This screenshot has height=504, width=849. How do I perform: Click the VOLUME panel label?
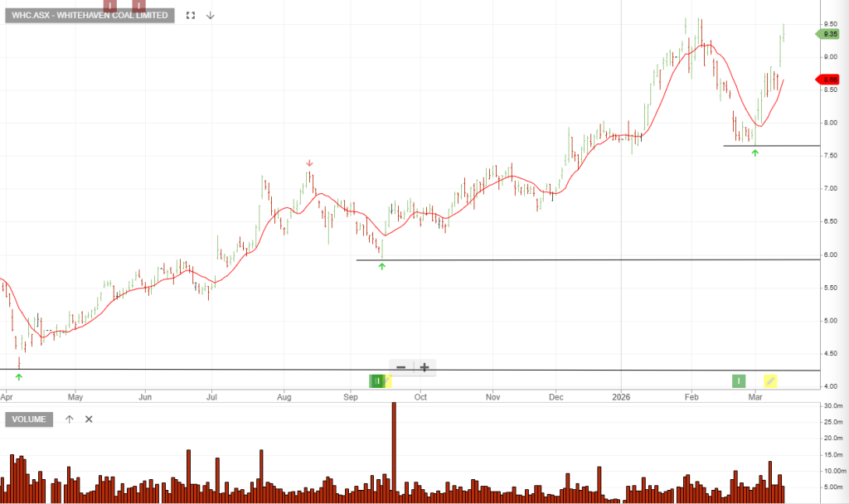point(30,419)
